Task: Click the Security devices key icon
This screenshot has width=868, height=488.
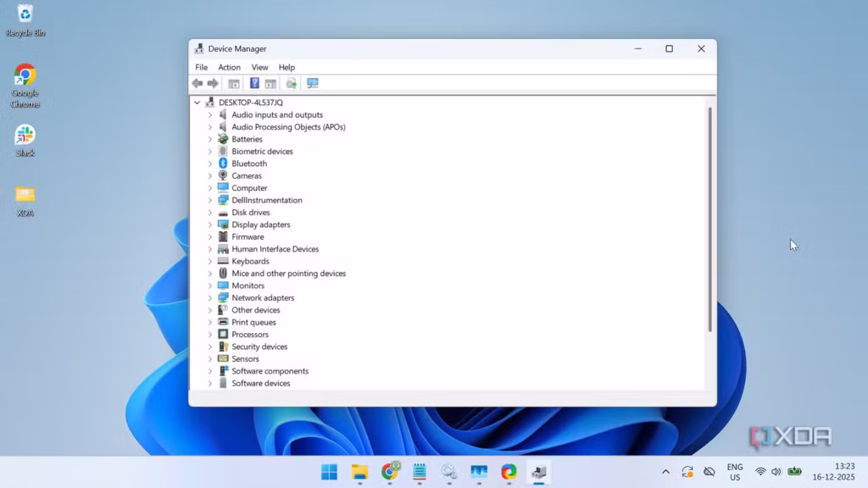Action: point(223,347)
